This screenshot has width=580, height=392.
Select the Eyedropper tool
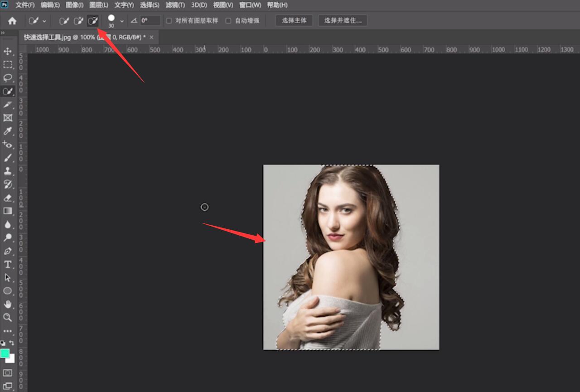8,131
